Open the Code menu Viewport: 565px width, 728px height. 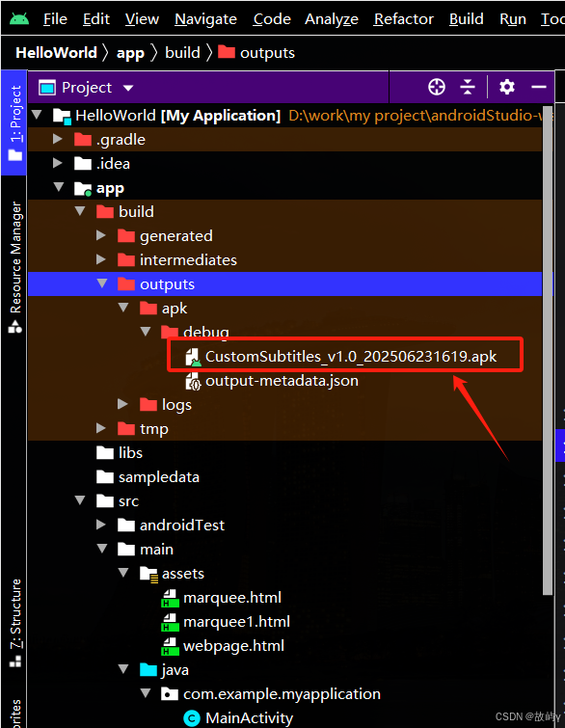click(272, 19)
